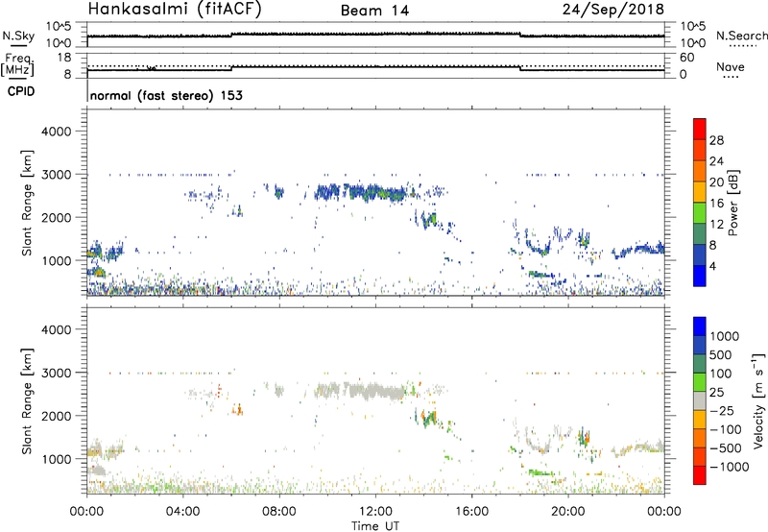Screen dimensions: 768x532
Task: Click the -1000 value on velocity colorbar
Action: (730, 467)
